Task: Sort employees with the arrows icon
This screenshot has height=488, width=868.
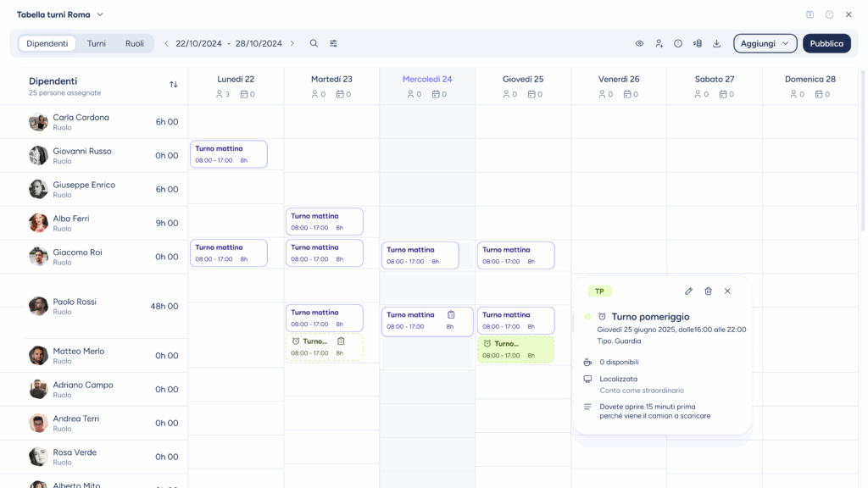Action: 174,85
